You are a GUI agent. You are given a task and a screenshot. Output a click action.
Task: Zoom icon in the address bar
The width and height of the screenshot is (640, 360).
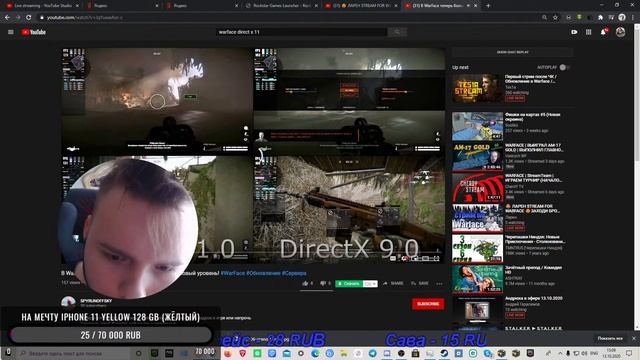544,18
